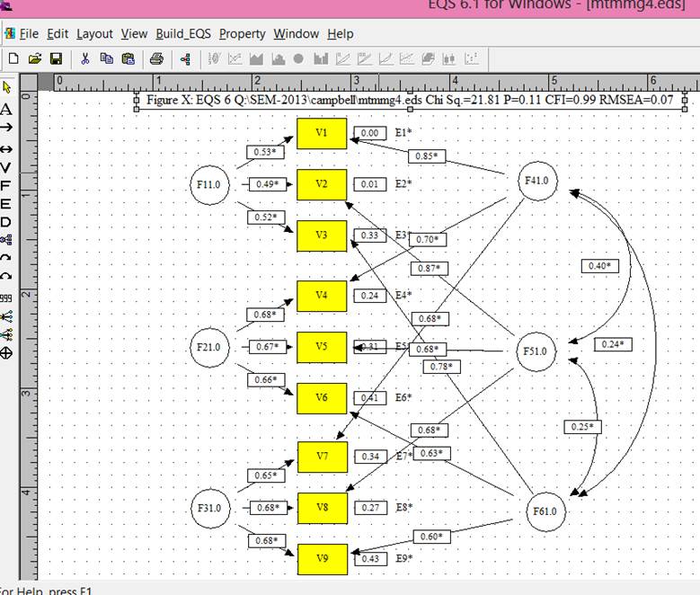
Task: Select the 'E' error tool
Action: (5, 204)
